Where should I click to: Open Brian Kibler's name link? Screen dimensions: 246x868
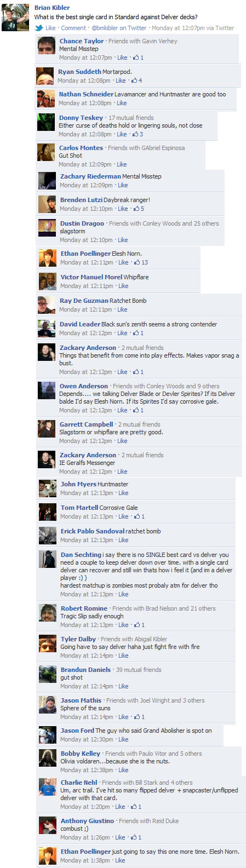(52, 8)
